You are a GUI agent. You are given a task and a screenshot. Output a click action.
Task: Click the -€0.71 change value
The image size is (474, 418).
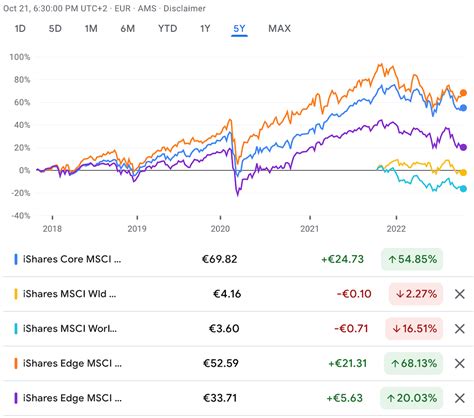351,329
